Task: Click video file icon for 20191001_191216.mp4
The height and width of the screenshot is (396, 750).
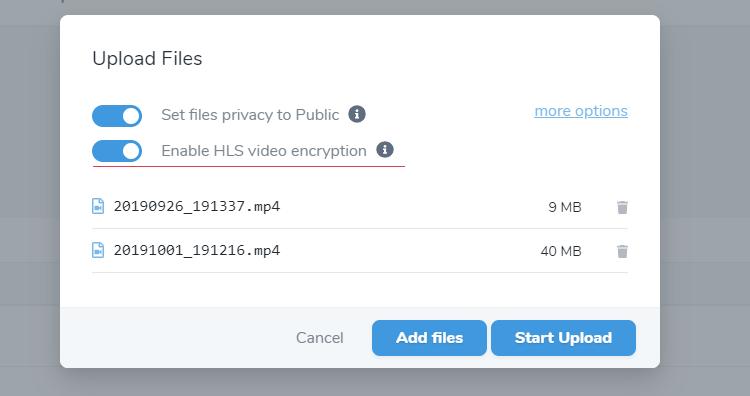Action: pos(98,250)
